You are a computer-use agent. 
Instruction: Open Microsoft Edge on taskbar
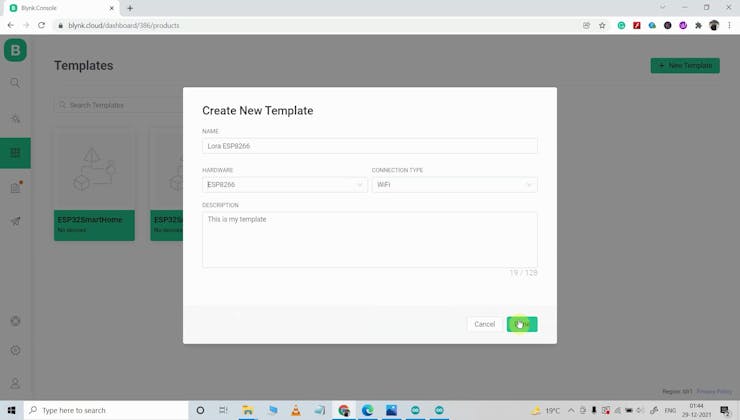368,410
